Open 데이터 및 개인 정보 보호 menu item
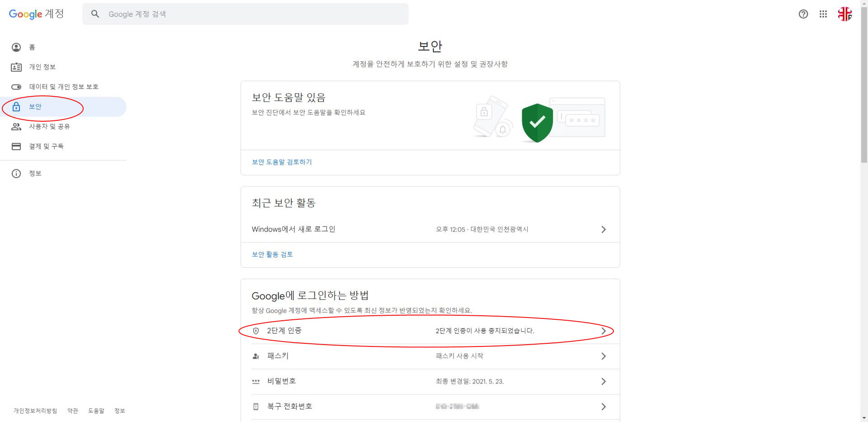This screenshot has width=868, height=422. pyautogui.click(x=64, y=87)
